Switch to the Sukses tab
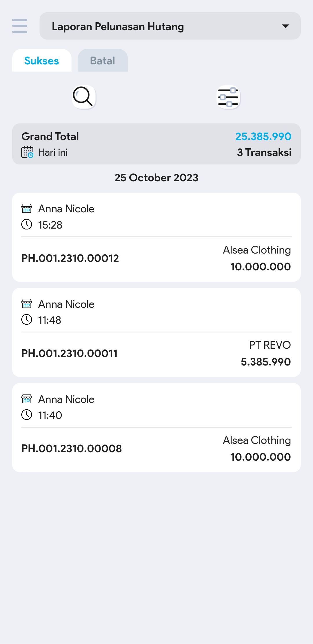 42,61
